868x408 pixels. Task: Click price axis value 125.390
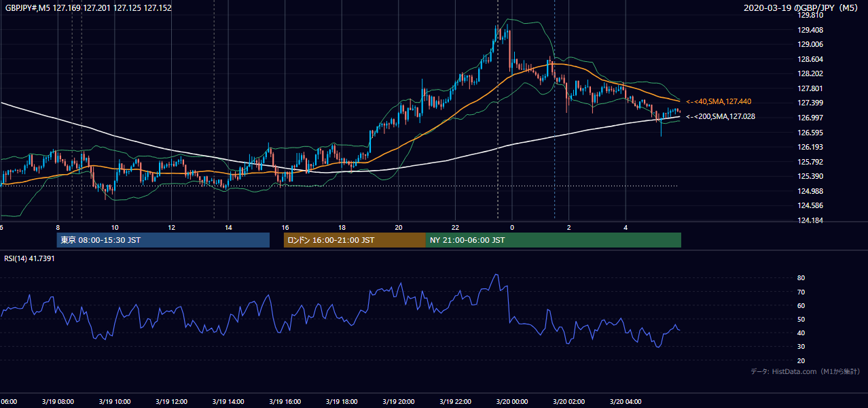point(810,176)
